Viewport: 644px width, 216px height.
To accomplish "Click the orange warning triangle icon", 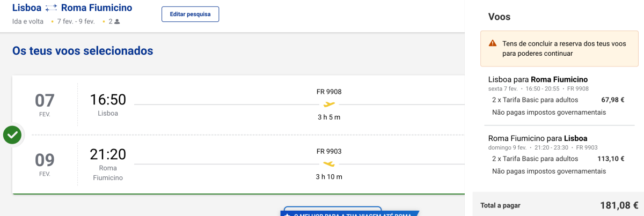I will pyautogui.click(x=492, y=43).
